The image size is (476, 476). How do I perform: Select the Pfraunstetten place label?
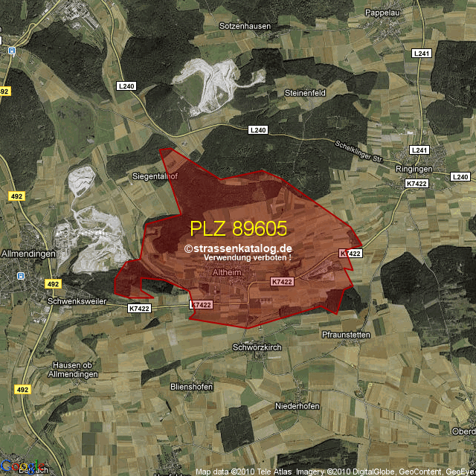coord(346,335)
